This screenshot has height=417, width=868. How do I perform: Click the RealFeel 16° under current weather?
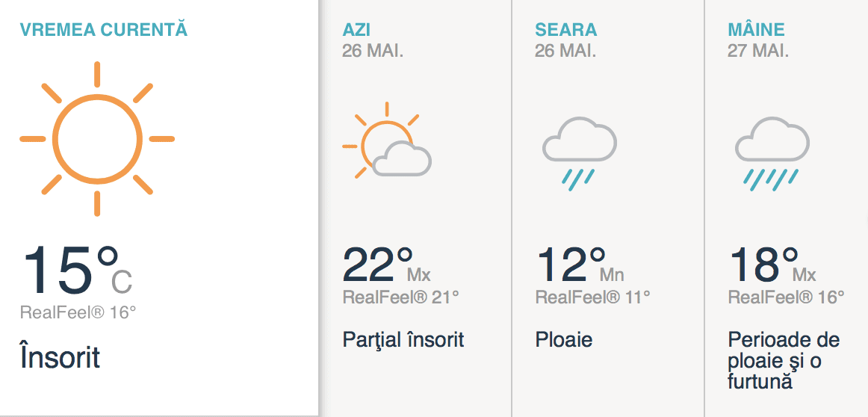click(x=78, y=312)
